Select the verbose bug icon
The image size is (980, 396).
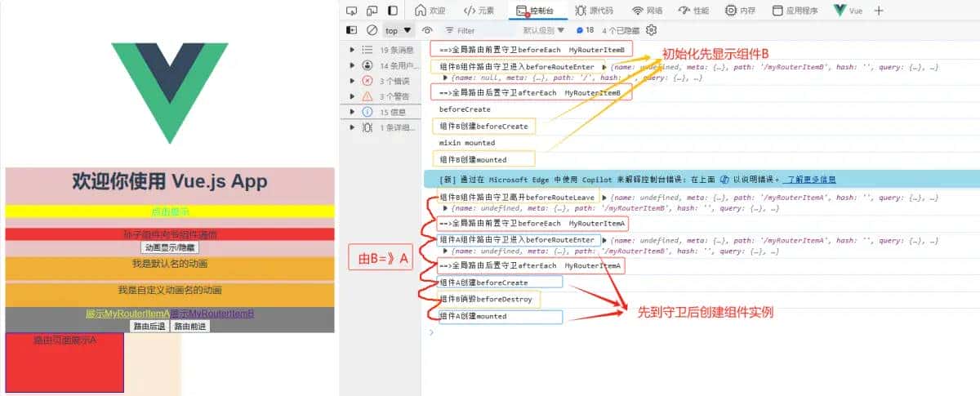click(x=367, y=127)
